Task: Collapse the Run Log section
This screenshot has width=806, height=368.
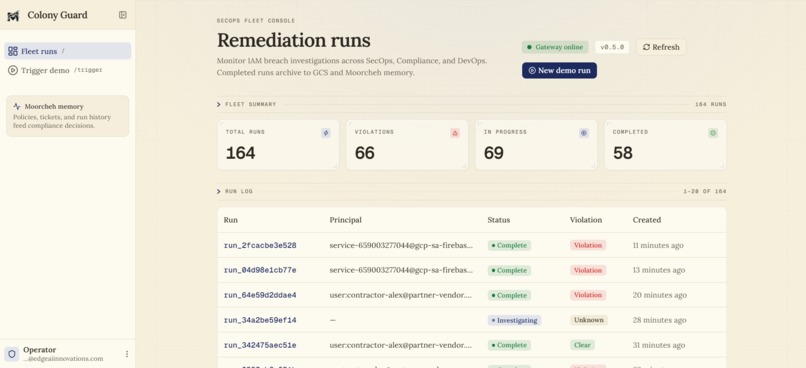Action: tap(219, 191)
